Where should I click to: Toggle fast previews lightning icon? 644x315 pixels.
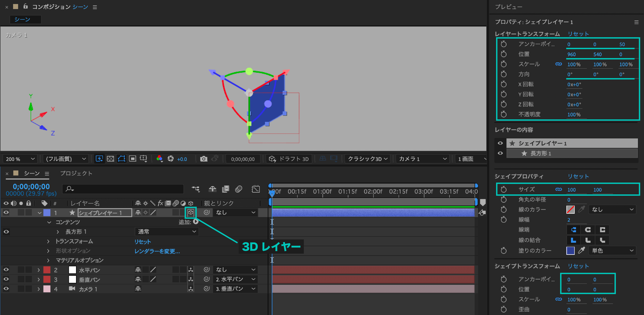point(99,159)
